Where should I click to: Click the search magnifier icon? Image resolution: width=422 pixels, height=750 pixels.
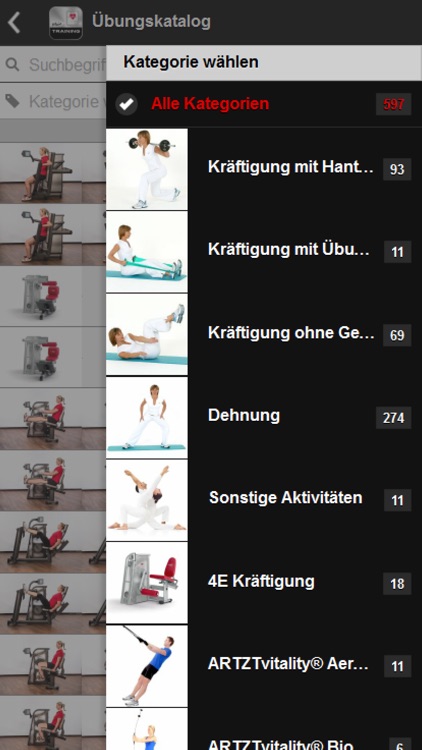[12, 65]
